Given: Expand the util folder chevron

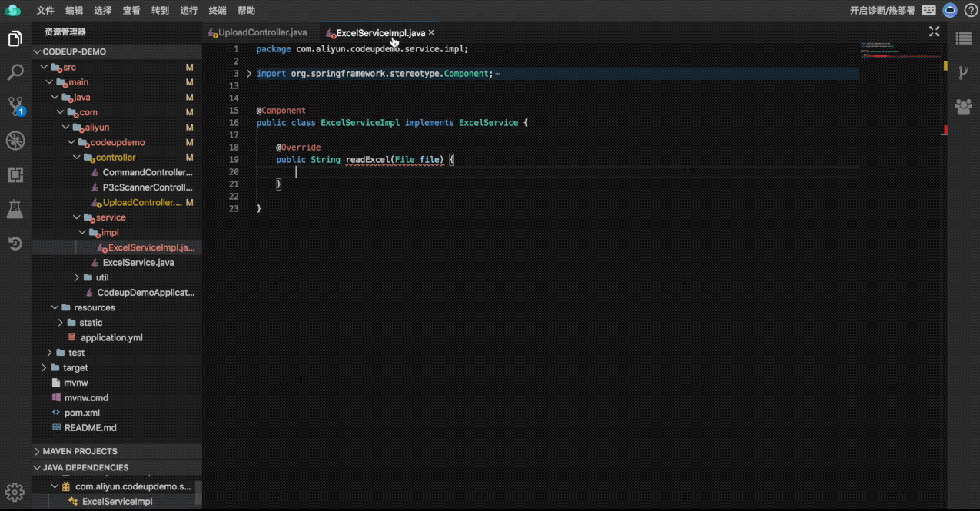Looking at the screenshot, I should (x=77, y=277).
